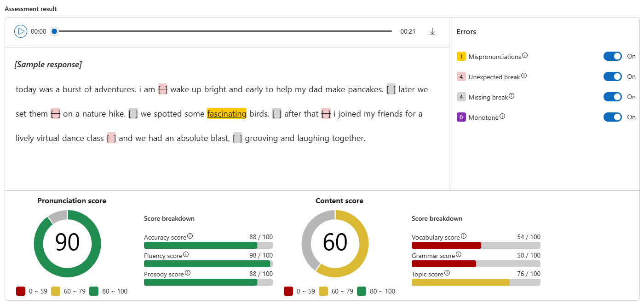Viewport: 644px width, 305px height.
Task: Play the sample response audio
Action: (x=21, y=31)
